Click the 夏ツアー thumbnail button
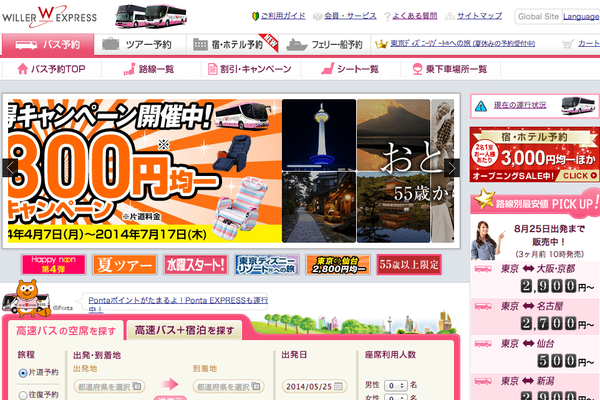The image size is (600, 400). coord(125,264)
